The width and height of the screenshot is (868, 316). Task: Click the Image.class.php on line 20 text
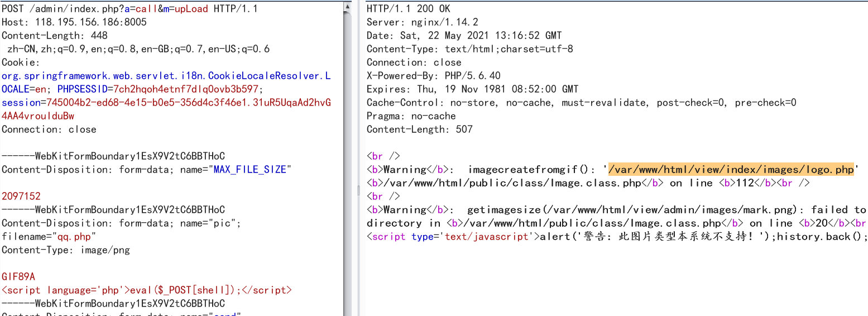pos(616,223)
